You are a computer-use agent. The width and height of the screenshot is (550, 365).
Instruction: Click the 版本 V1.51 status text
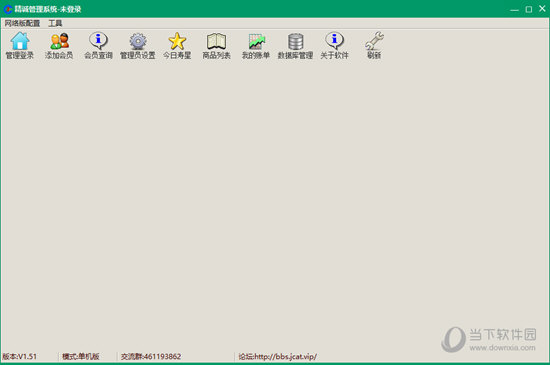tap(20, 357)
